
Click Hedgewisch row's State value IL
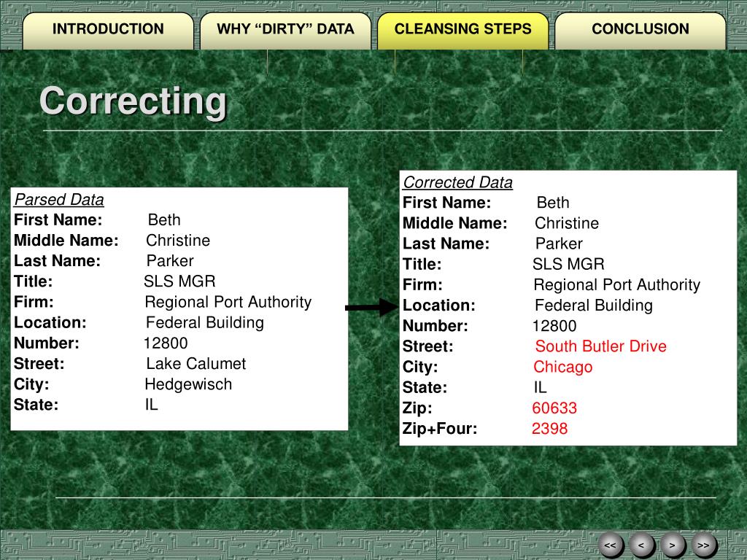[152, 405]
